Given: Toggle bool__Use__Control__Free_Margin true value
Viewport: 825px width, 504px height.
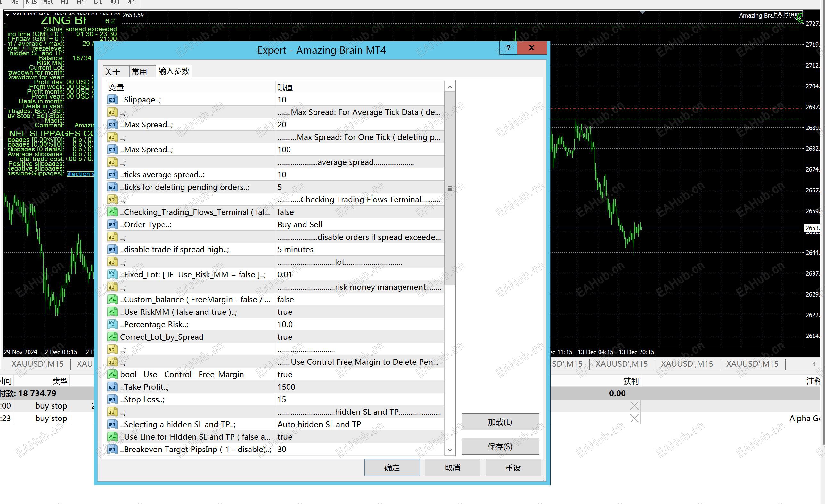Looking at the screenshot, I should point(360,375).
